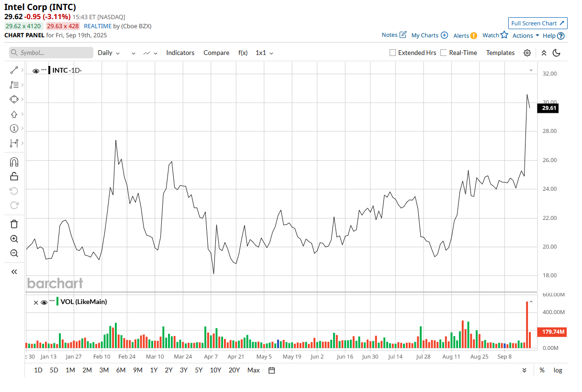Click the INTC series color swatch
The width and height of the screenshot is (582, 392).
tap(50, 70)
